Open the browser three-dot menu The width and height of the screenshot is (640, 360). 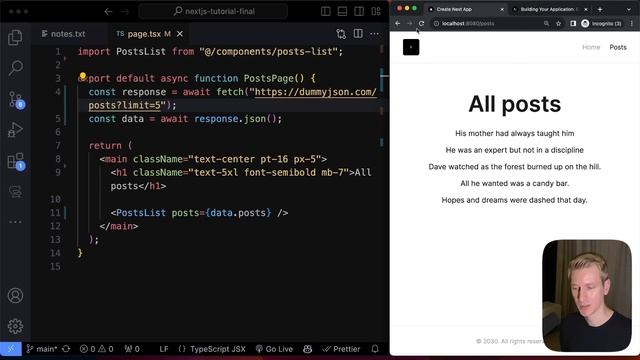[632, 23]
